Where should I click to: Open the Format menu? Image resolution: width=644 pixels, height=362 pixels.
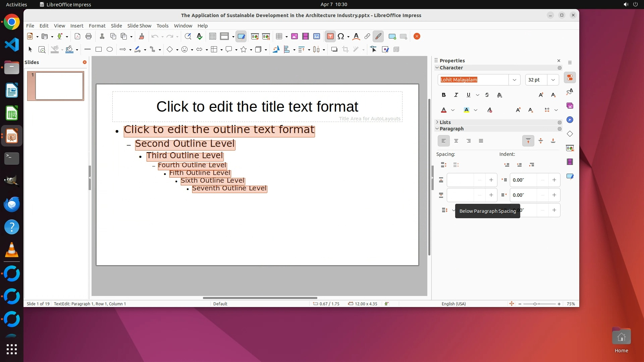coord(97,26)
